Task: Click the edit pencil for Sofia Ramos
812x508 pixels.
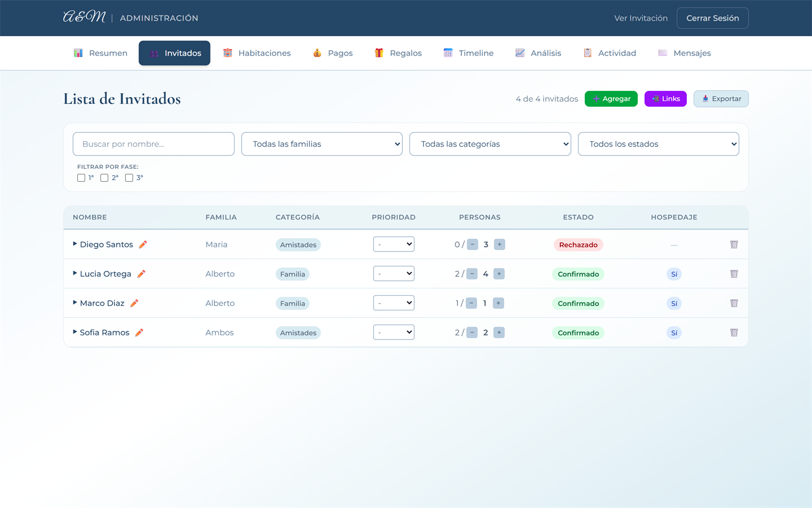Action: pos(139,332)
